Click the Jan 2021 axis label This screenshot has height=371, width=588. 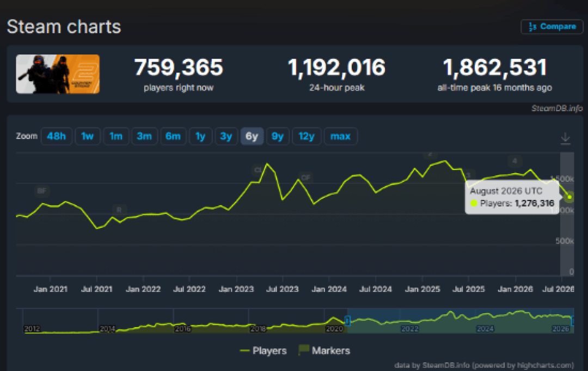[50, 289]
